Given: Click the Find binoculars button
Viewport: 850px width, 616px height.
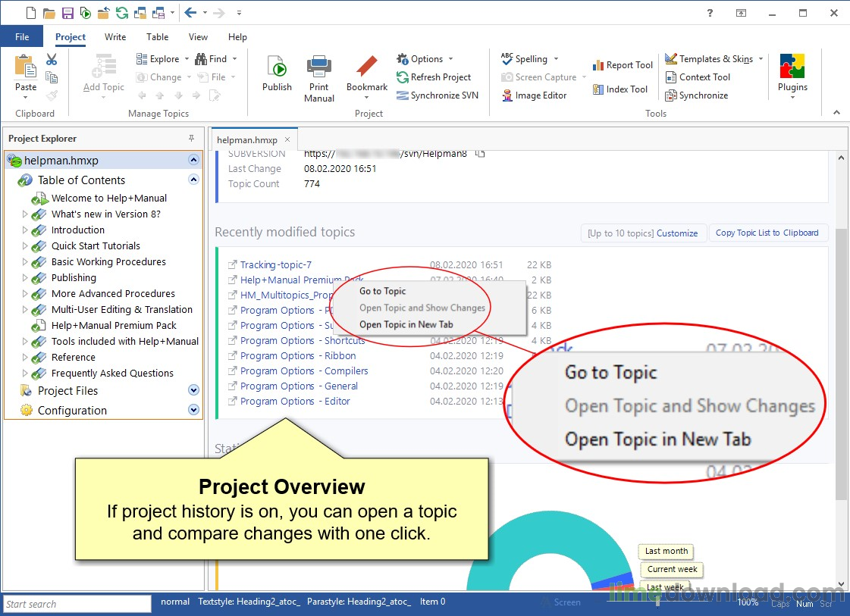Looking at the screenshot, I should click(212, 59).
